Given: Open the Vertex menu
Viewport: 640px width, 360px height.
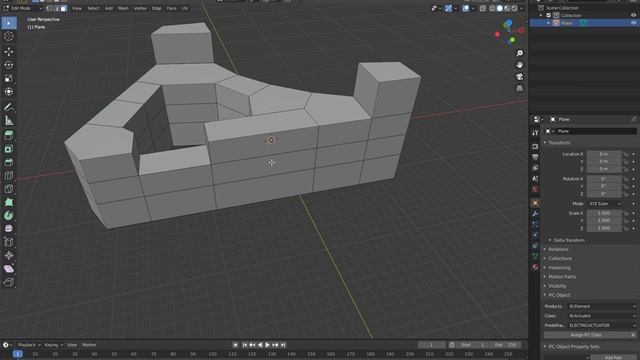Looking at the screenshot, I should (140, 8).
